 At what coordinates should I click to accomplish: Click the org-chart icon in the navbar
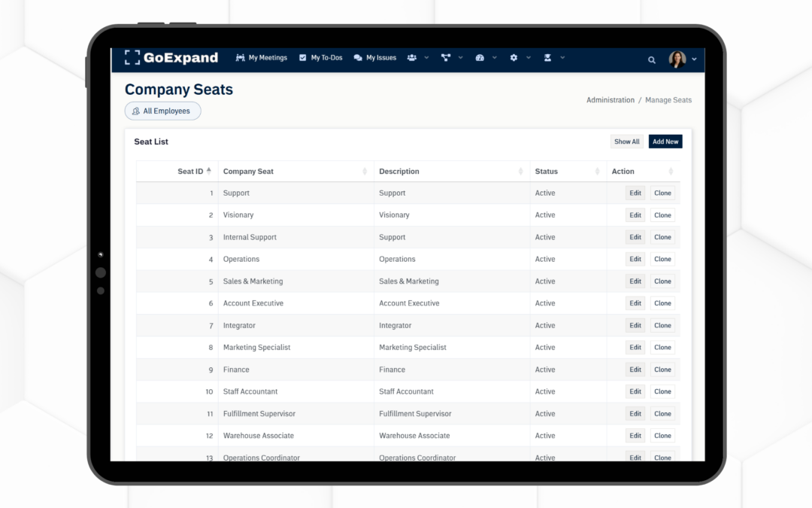(447, 57)
